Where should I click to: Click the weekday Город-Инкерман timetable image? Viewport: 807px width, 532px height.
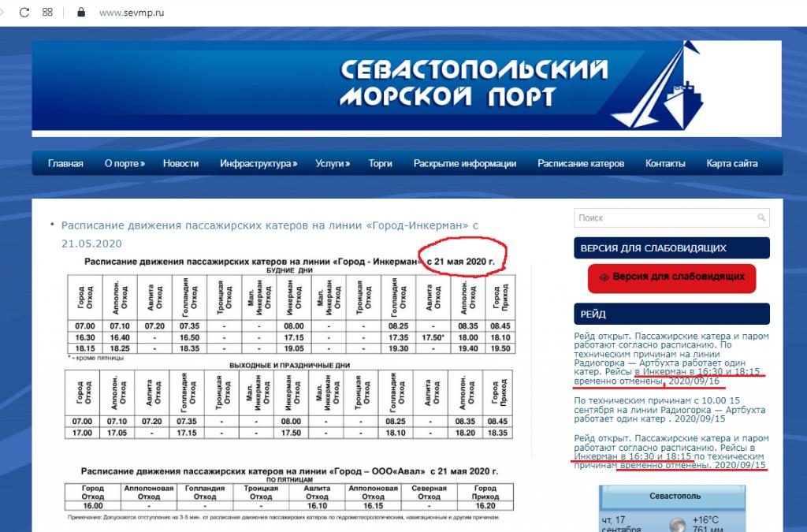[292, 314]
